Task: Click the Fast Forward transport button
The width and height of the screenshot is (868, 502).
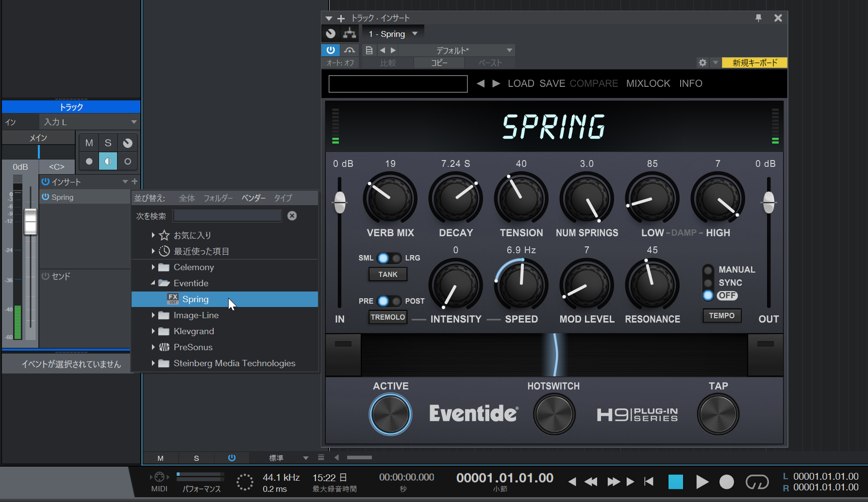Action: (614, 482)
